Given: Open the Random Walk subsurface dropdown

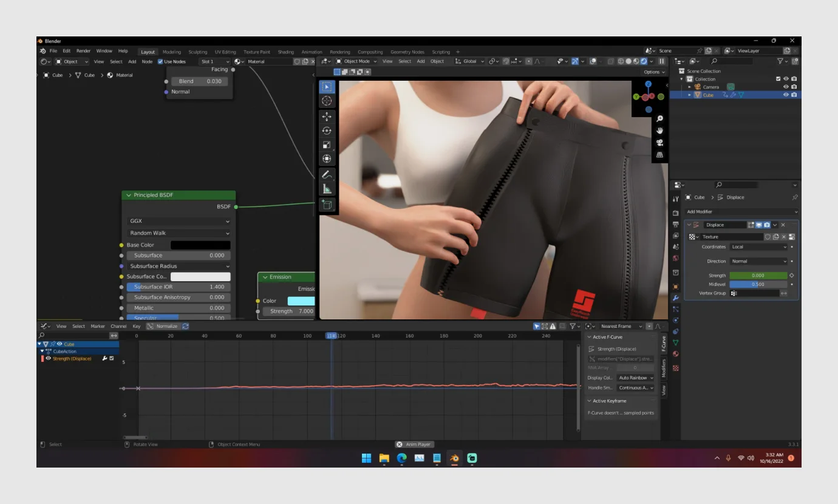Looking at the screenshot, I should click(x=179, y=233).
